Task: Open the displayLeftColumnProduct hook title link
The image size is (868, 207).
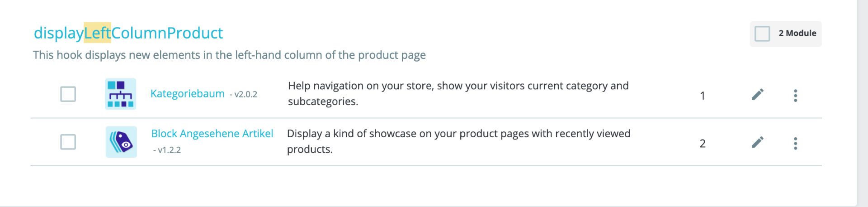Action: tap(128, 33)
